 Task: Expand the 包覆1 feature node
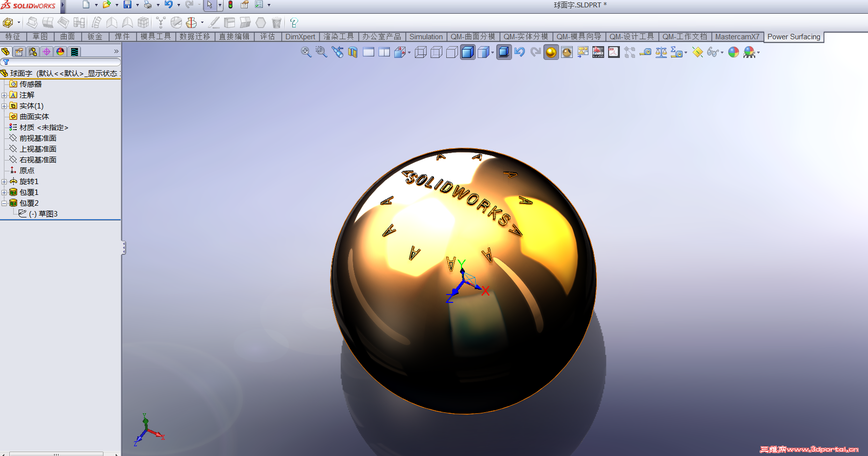[x=4, y=192]
